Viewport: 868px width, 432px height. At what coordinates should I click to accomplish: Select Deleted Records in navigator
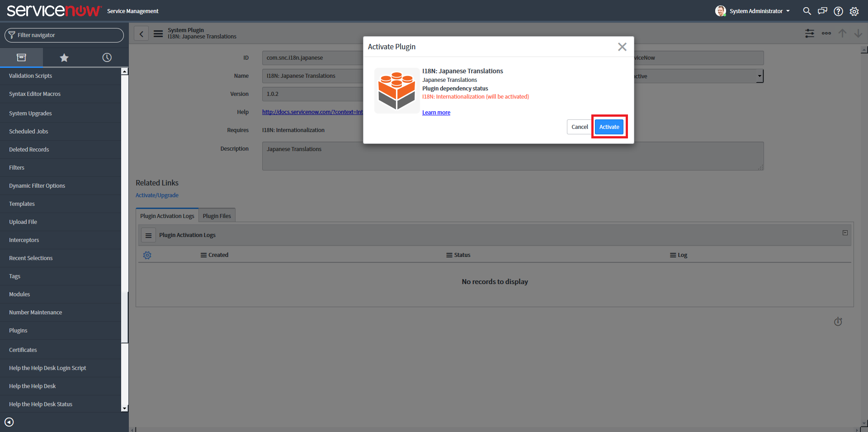[29, 150]
